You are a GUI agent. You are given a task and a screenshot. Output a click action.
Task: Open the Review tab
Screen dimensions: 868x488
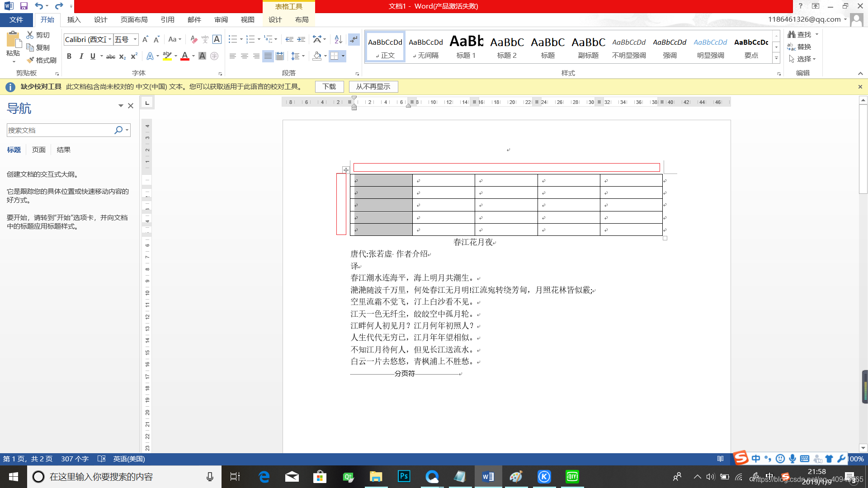pyautogui.click(x=221, y=20)
